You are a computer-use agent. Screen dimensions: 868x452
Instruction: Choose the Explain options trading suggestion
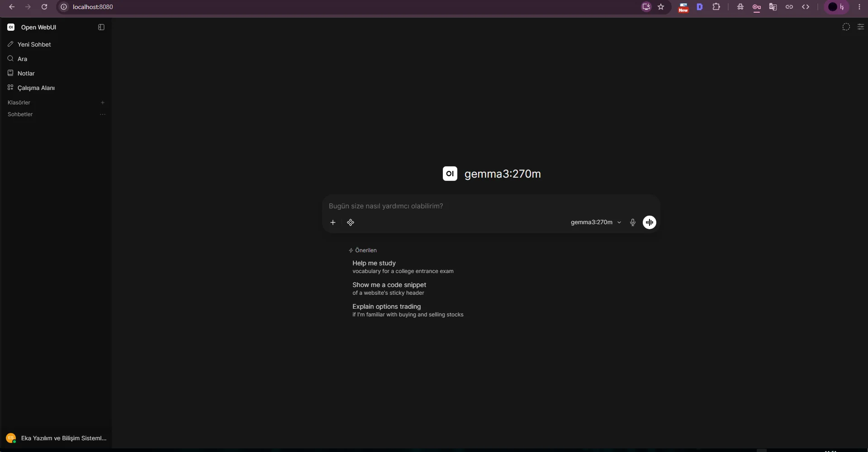pyautogui.click(x=408, y=310)
